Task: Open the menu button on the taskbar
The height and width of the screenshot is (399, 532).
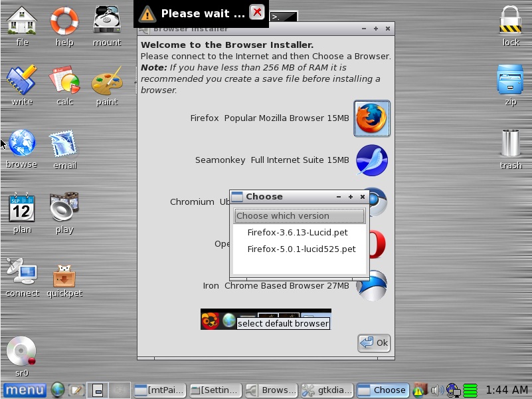Action: tap(25, 390)
